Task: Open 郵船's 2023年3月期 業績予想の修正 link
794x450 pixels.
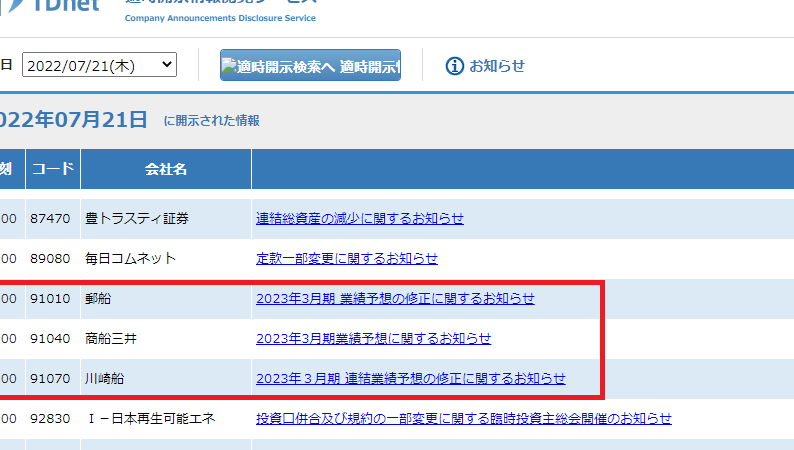Action: 395,298
